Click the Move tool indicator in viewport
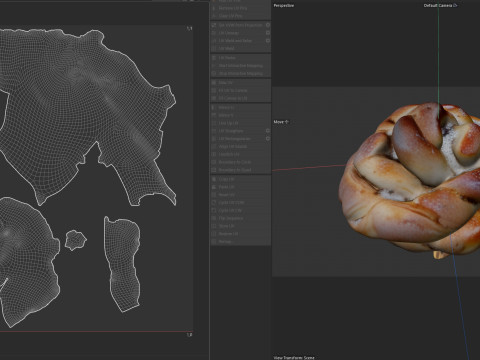Viewport: 480px width, 360px height. pyautogui.click(x=281, y=122)
